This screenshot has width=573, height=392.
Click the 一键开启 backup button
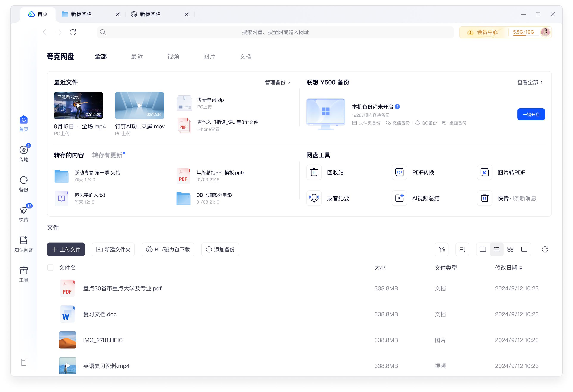click(531, 114)
